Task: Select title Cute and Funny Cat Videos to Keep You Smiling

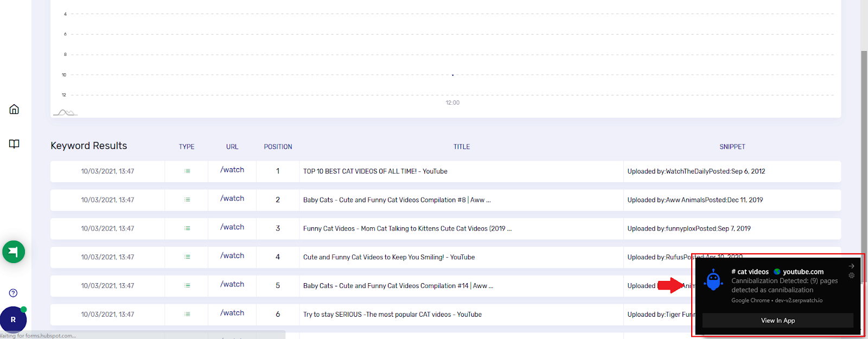Action: pyautogui.click(x=389, y=258)
